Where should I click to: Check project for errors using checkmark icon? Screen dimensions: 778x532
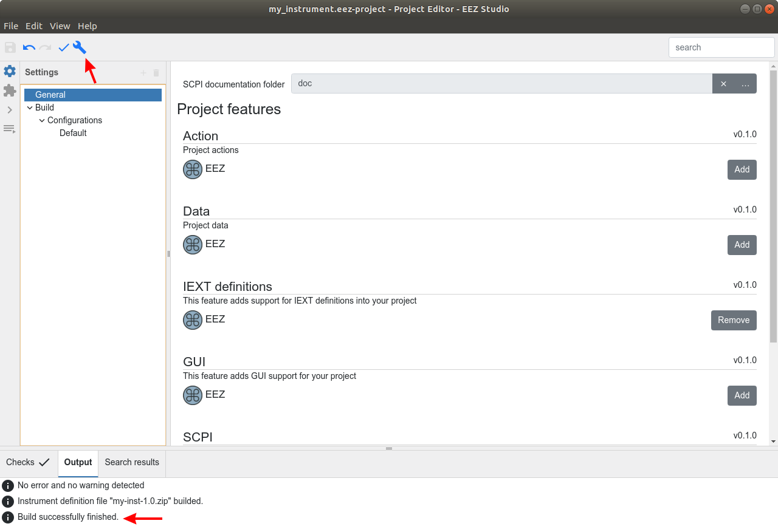click(63, 47)
